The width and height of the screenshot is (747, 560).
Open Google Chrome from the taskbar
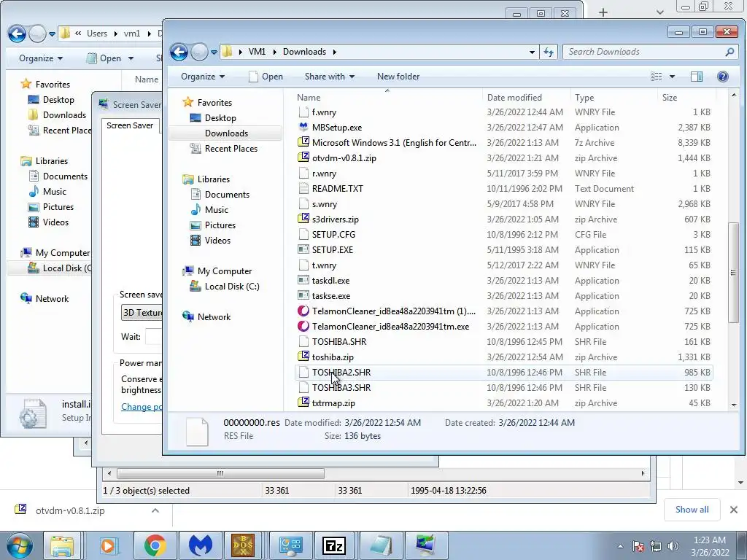pyautogui.click(x=155, y=545)
